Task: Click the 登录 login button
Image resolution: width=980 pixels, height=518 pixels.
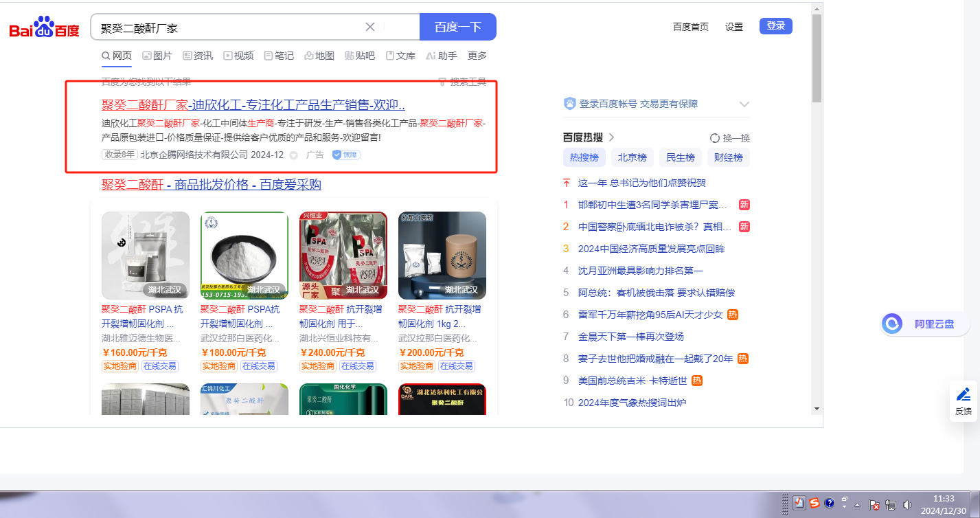Action: (776, 26)
